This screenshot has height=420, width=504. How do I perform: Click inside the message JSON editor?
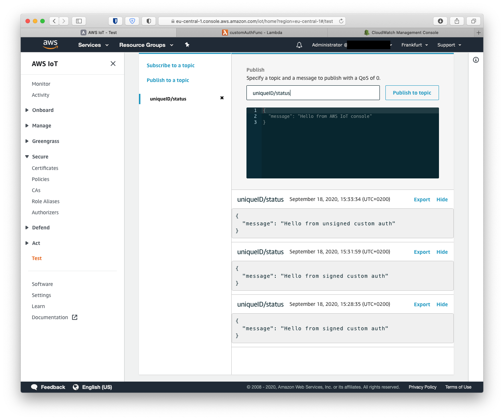pos(343,143)
